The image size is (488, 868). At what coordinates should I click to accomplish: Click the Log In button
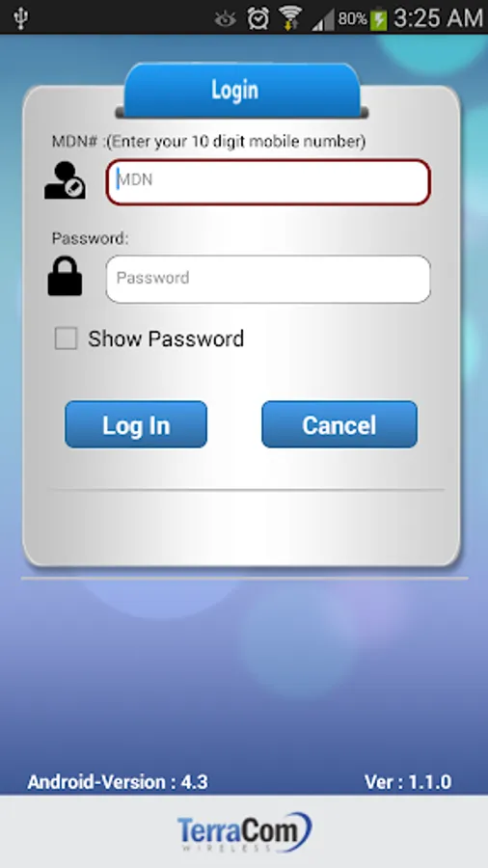coord(136,424)
